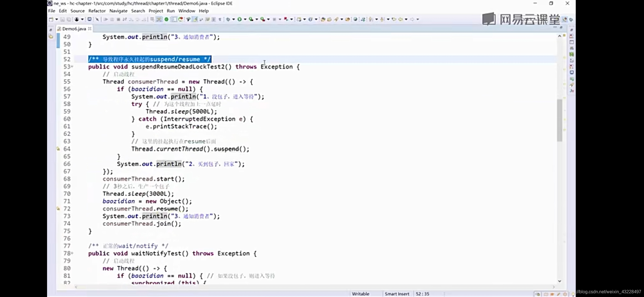This screenshot has width=644, height=297.
Task: Click the Next Annotation toolbar icon
Action: click(371, 19)
